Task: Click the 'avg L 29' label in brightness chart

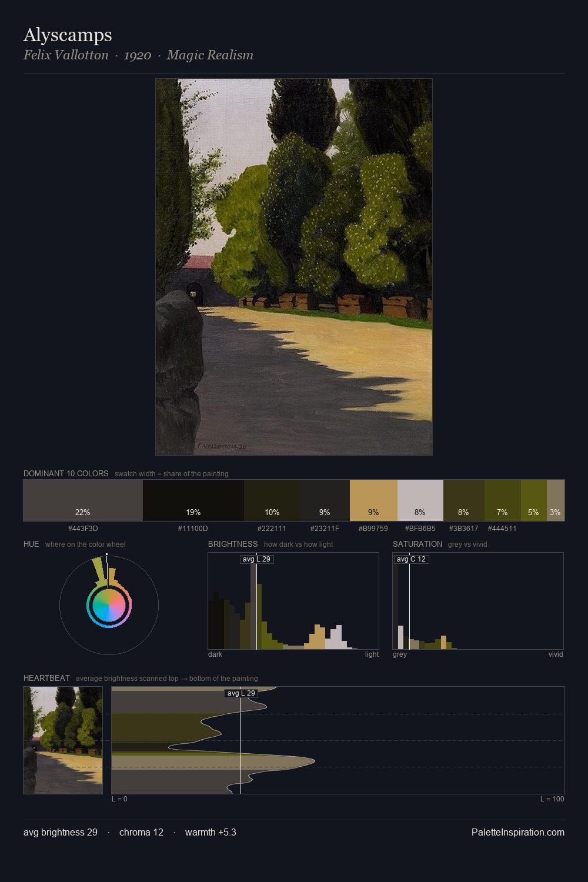Action: [x=257, y=559]
